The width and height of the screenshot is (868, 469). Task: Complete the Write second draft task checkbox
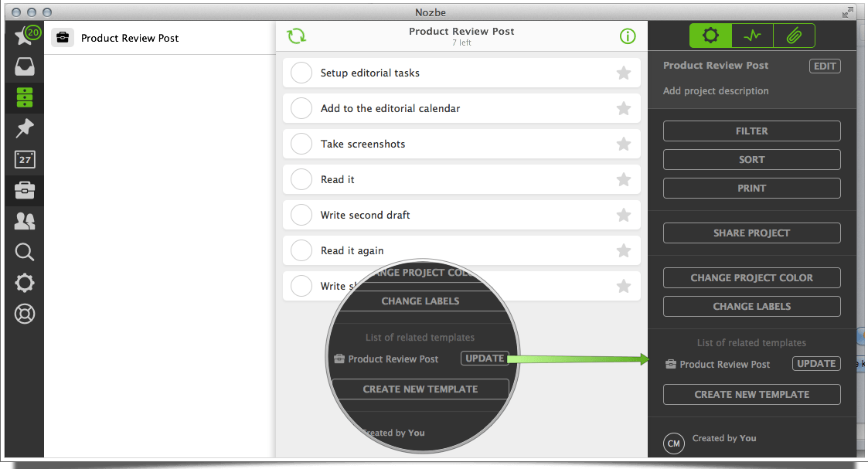301,216
